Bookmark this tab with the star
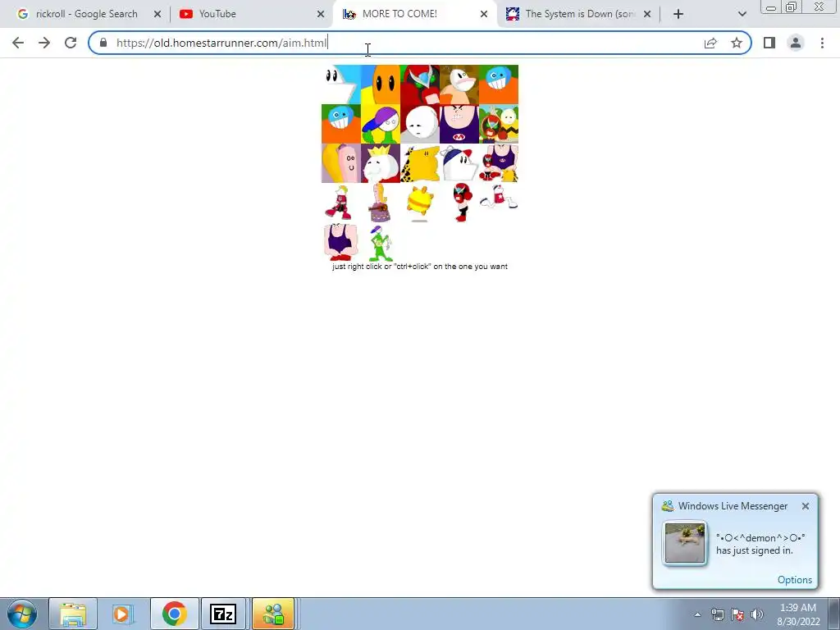 [x=737, y=43]
